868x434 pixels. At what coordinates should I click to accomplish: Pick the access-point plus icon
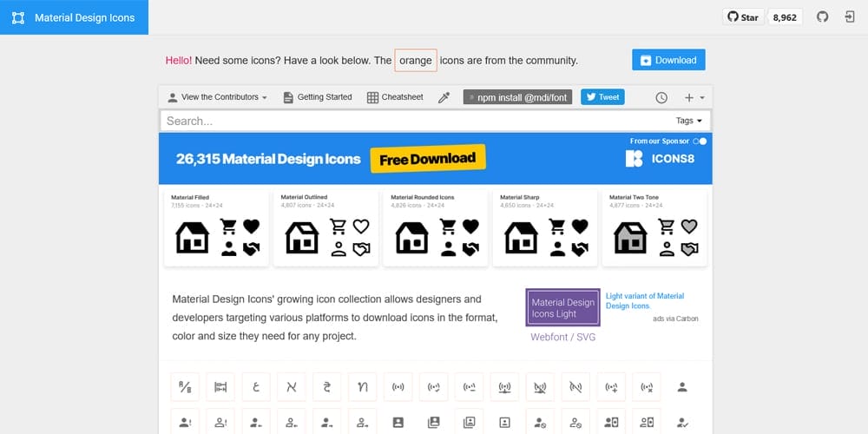tap(611, 387)
